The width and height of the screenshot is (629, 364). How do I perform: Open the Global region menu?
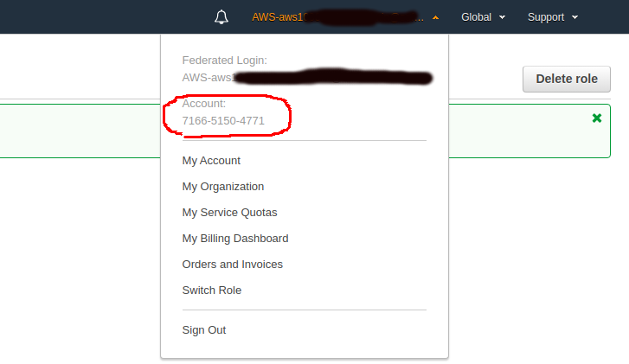(477, 17)
